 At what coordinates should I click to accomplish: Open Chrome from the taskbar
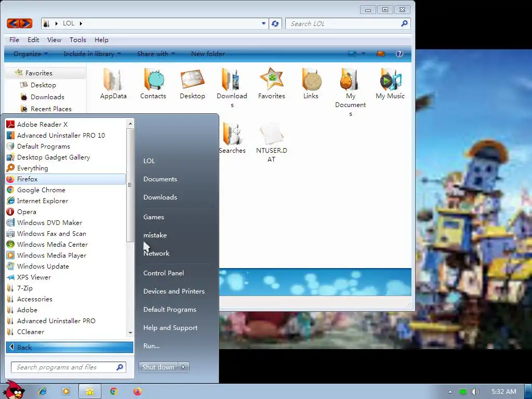point(114,392)
